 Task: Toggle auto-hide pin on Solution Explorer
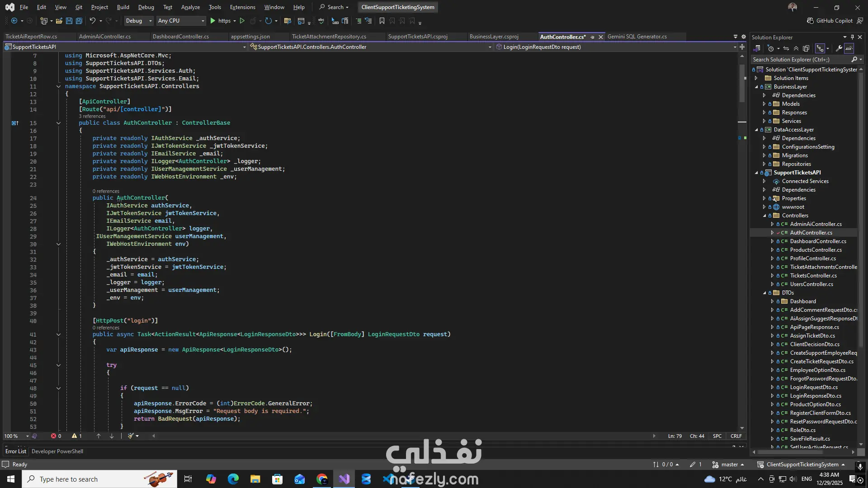[852, 37]
